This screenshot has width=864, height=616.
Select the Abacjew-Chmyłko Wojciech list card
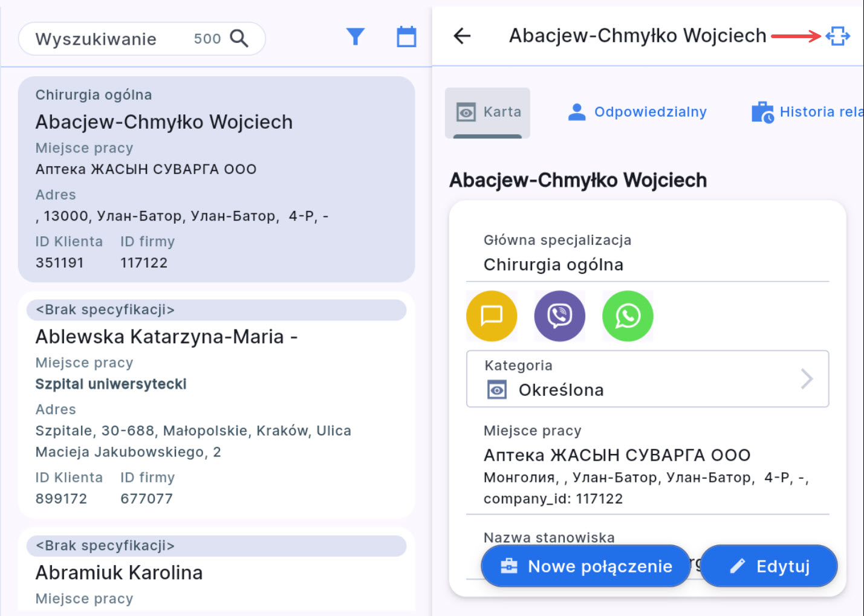[216, 179]
